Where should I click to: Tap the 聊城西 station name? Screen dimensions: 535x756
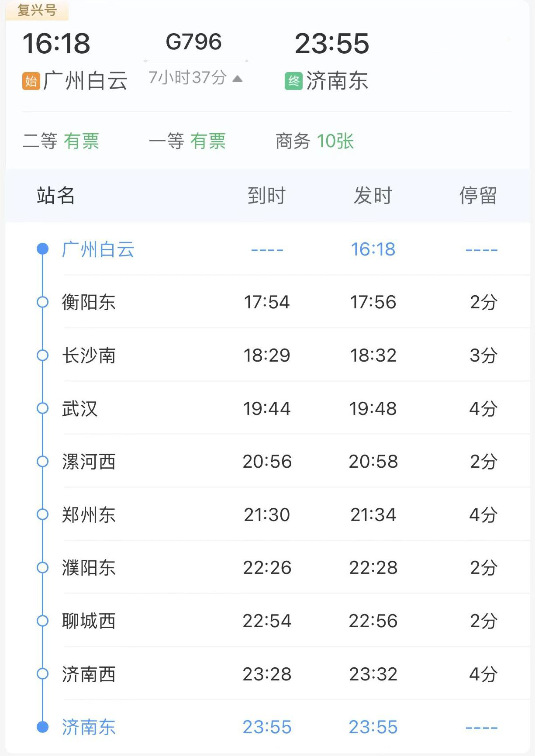coord(89,621)
